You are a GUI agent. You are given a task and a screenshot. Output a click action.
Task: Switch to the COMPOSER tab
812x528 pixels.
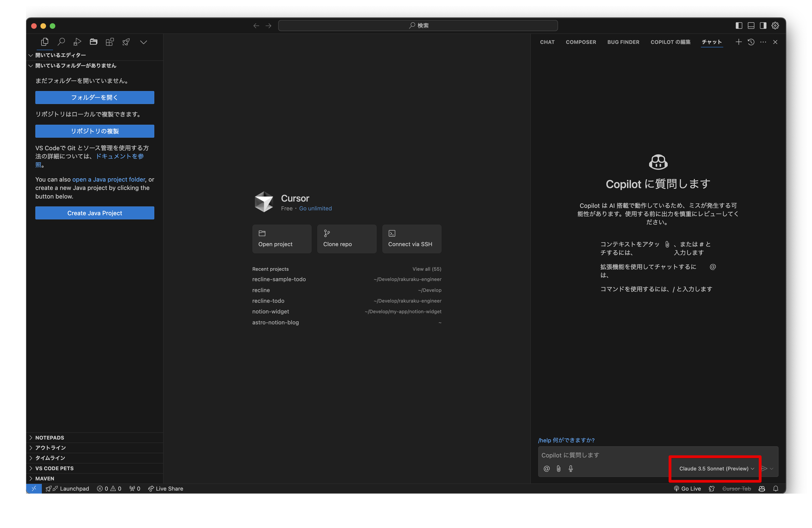(x=581, y=42)
